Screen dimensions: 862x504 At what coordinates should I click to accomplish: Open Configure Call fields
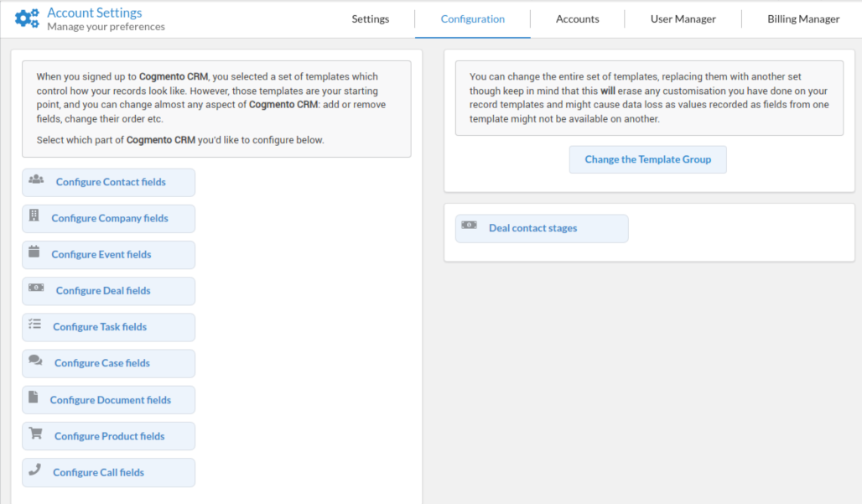click(x=97, y=471)
